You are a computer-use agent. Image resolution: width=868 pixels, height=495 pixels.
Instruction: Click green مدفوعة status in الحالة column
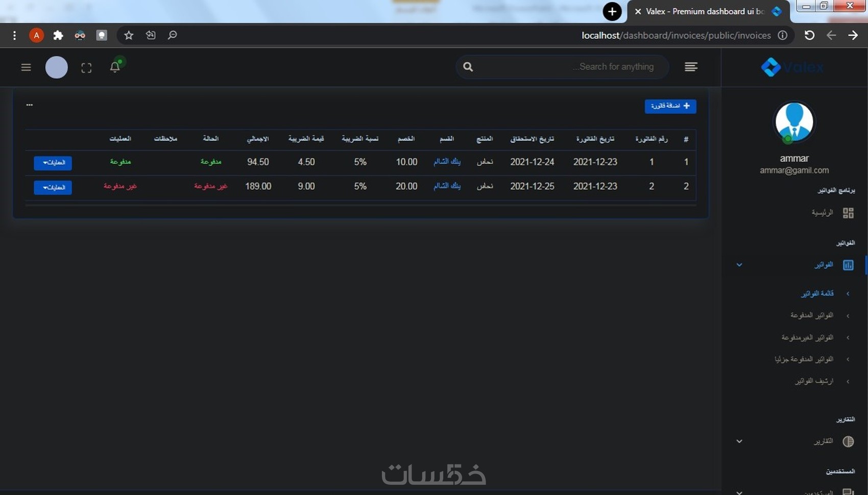tap(211, 162)
